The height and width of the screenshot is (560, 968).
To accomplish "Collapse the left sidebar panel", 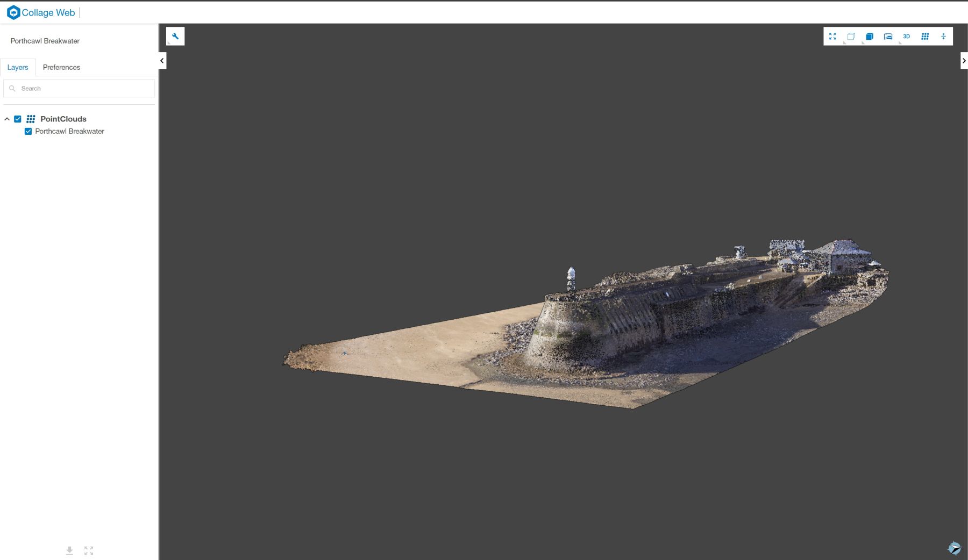I will (162, 61).
